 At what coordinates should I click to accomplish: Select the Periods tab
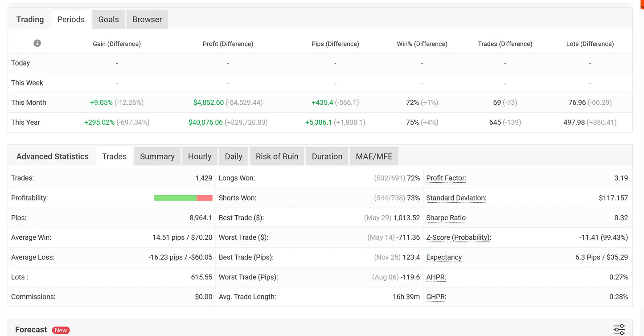click(x=71, y=20)
